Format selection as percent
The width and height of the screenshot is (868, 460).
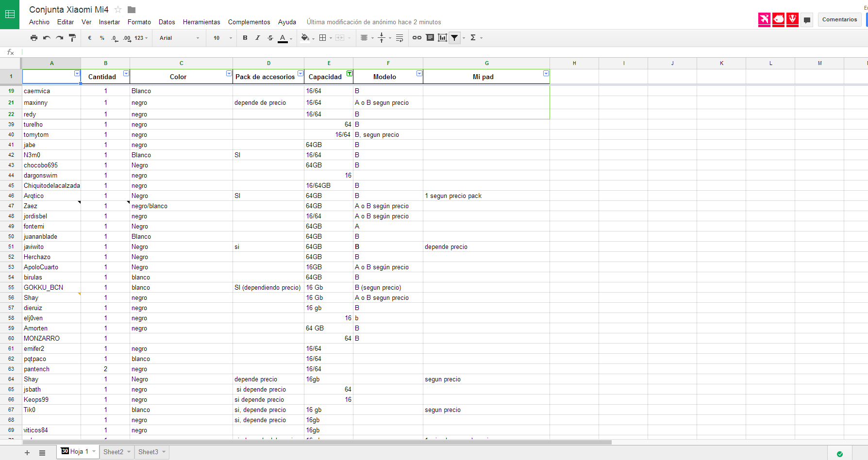102,38
